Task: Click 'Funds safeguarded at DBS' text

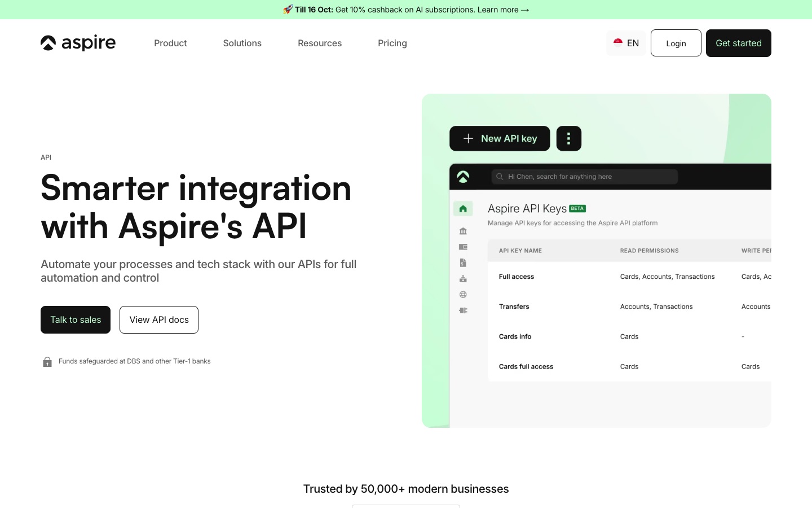Action: [x=135, y=361]
